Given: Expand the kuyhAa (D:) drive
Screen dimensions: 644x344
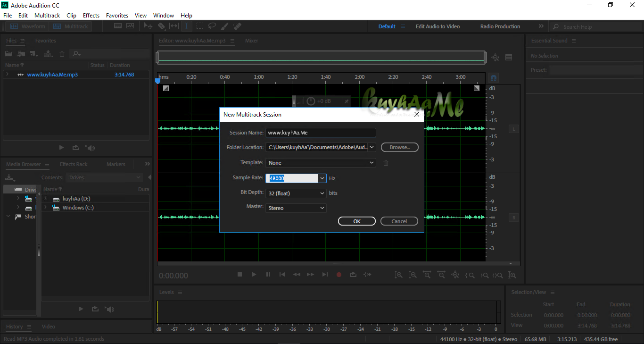Looking at the screenshot, I should pyautogui.click(x=46, y=199).
